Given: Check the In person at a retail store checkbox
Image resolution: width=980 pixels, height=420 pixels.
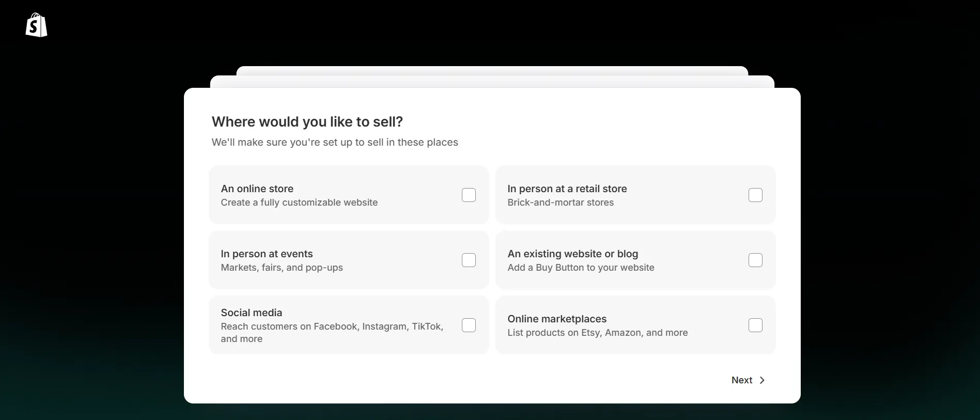Looking at the screenshot, I should tap(755, 195).
